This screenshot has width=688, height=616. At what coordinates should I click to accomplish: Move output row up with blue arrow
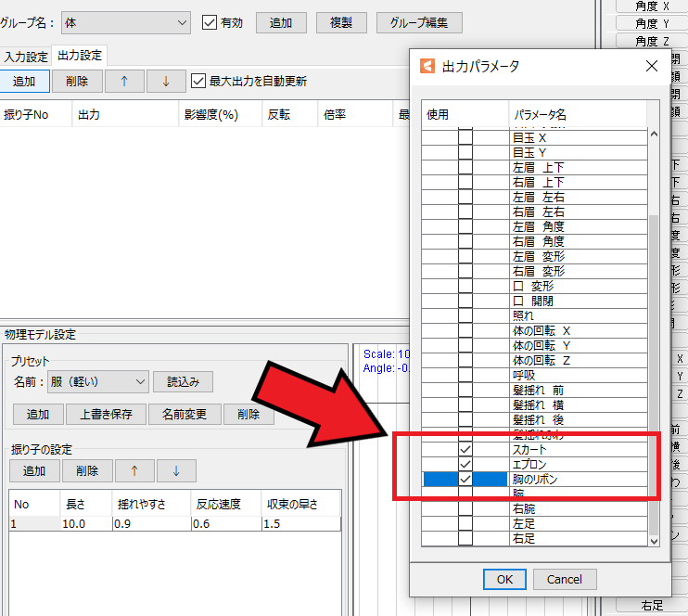point(124,81)
